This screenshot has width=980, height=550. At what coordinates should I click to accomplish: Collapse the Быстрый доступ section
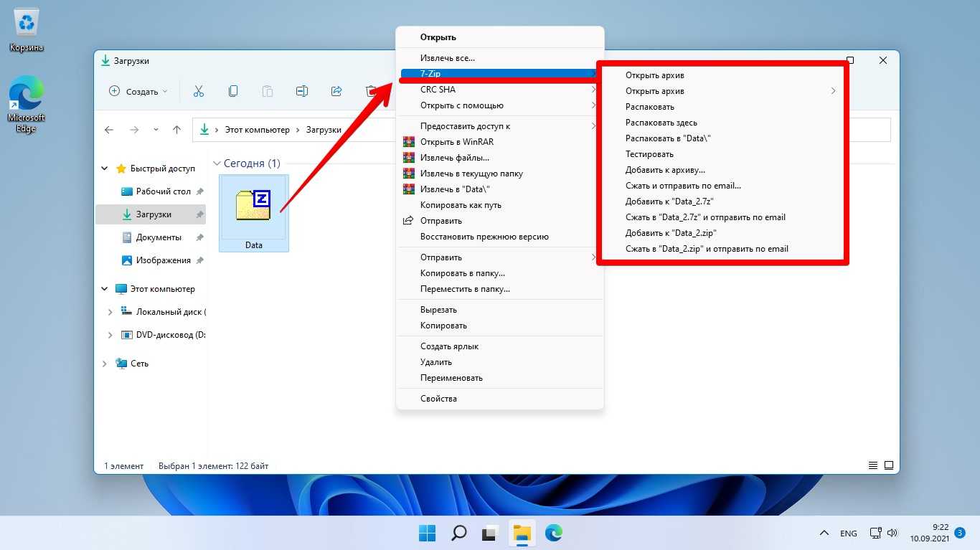coord(105,169)
